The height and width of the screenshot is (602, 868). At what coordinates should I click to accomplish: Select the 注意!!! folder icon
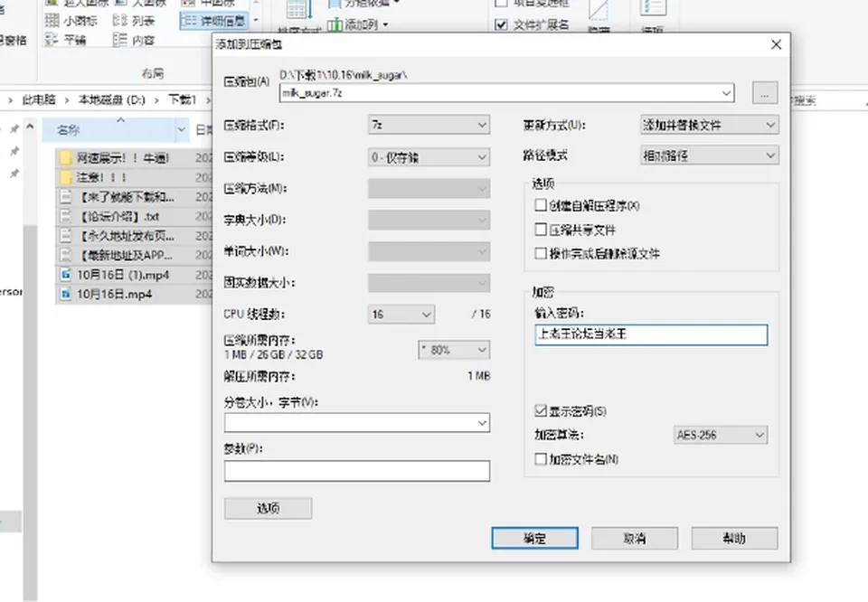click(66, 177)
